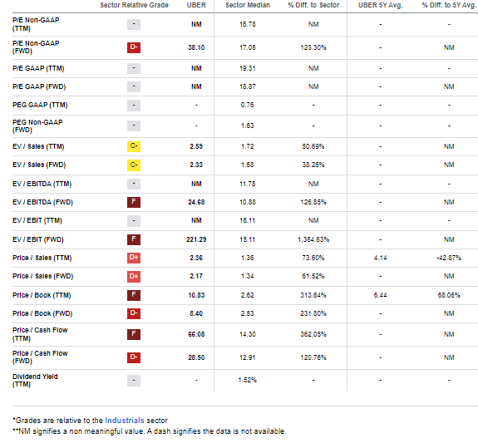Click the UBER column header

pos(196,5)
